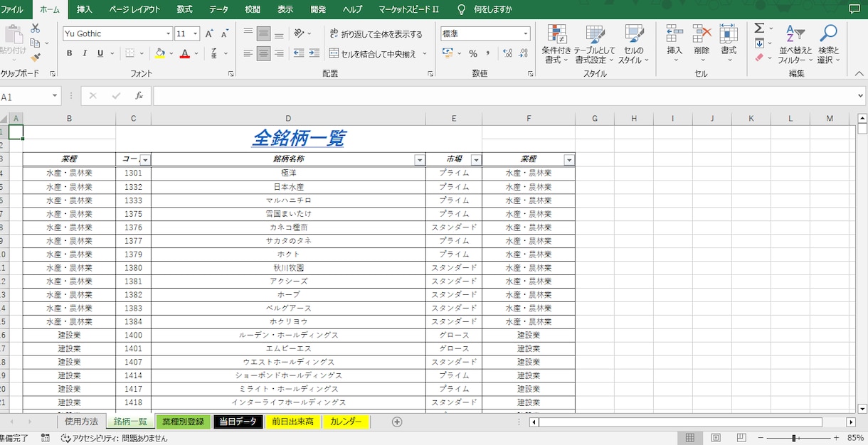Open accounting currency format icon
868x445 pixels.
[x=448, y=53]
